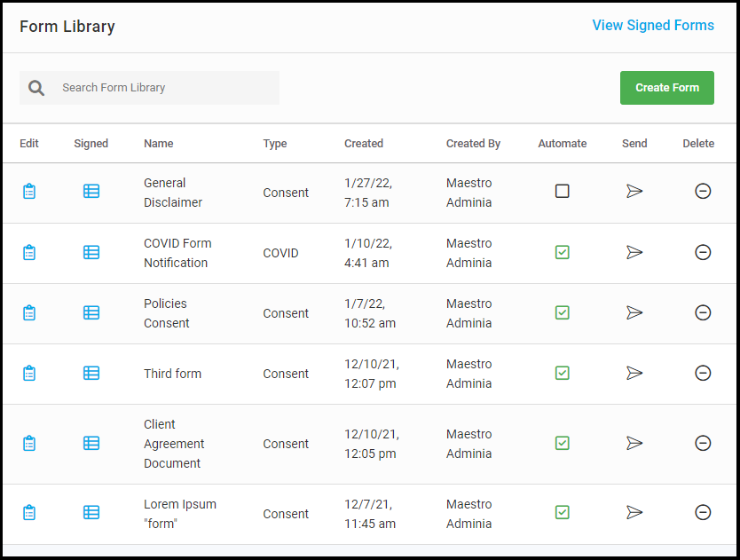The height and width of the screenshot is (560, 740).
Task: Enable Automate for General Disclaimer
Action: (562, 191)
